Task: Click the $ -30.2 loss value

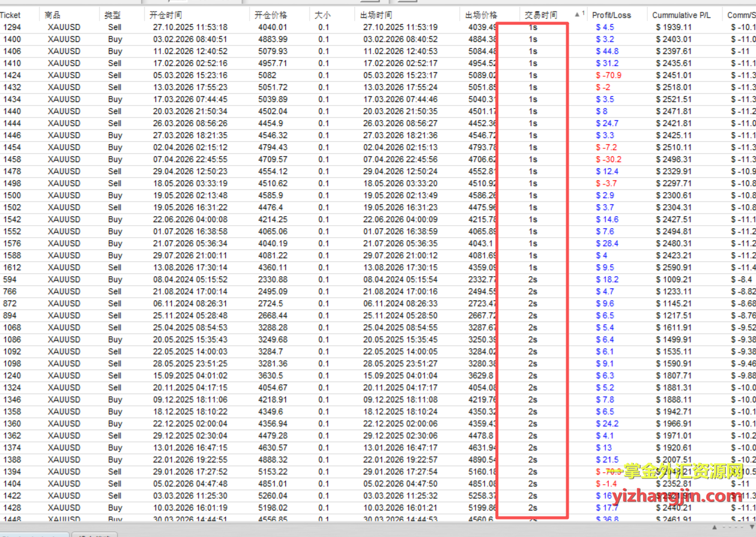Action: point(608,159)
